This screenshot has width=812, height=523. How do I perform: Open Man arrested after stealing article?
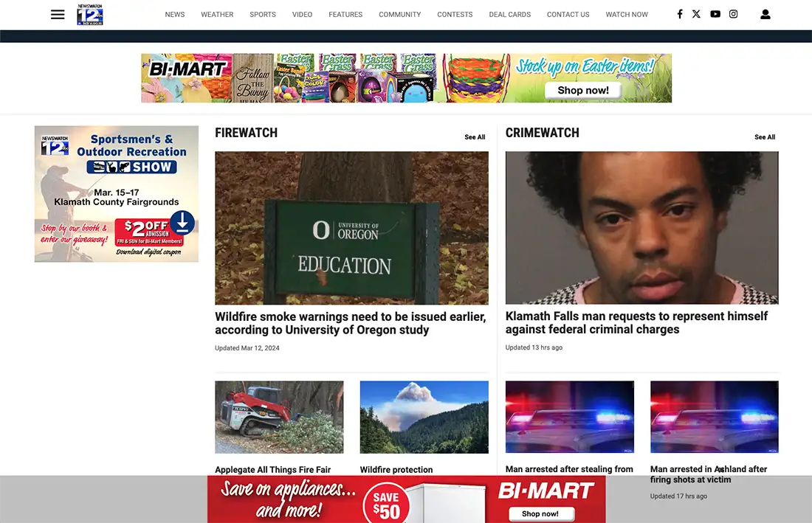pos(569,469)
